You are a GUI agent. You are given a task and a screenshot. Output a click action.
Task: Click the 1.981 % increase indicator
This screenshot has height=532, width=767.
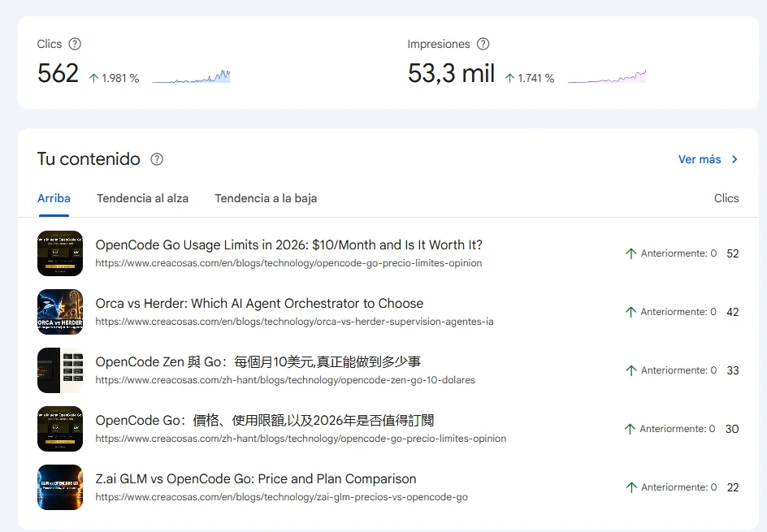pos(114,78)
